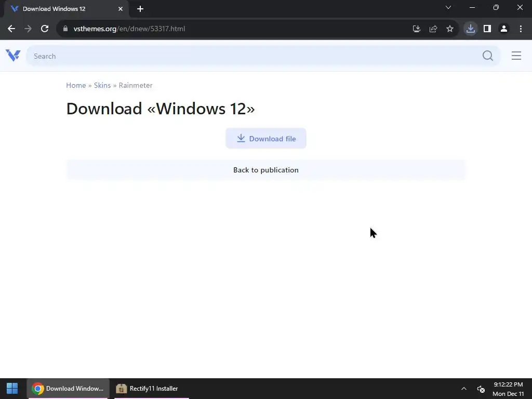Open the Windows Start menu
The width and height of the screenshot is (532, 399).
tap(12, 389)
